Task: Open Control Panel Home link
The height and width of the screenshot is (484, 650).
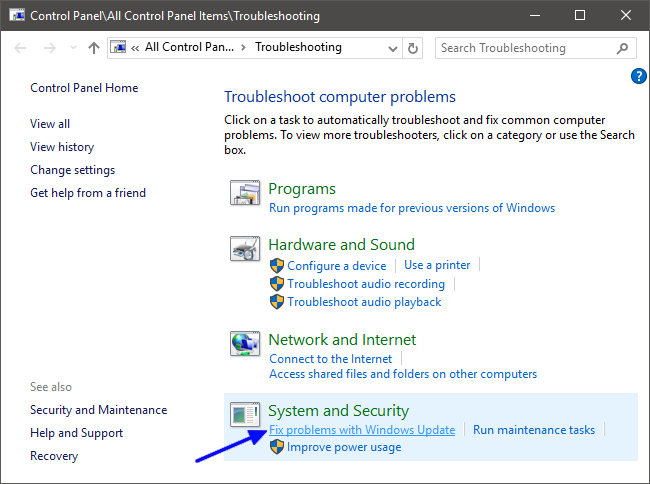Action: click(x=84, y=88)
